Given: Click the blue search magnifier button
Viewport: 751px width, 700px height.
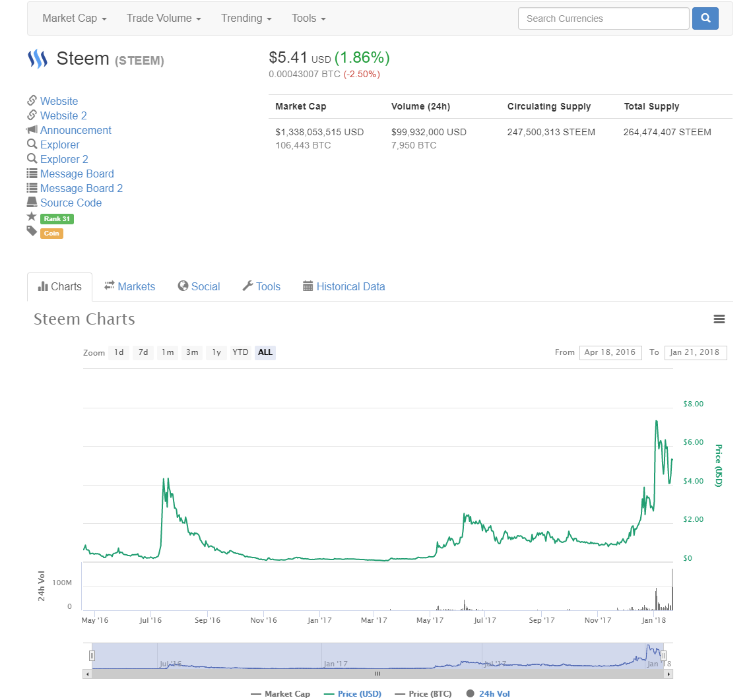Looking at the screenshot, I should tap(705, 18).
